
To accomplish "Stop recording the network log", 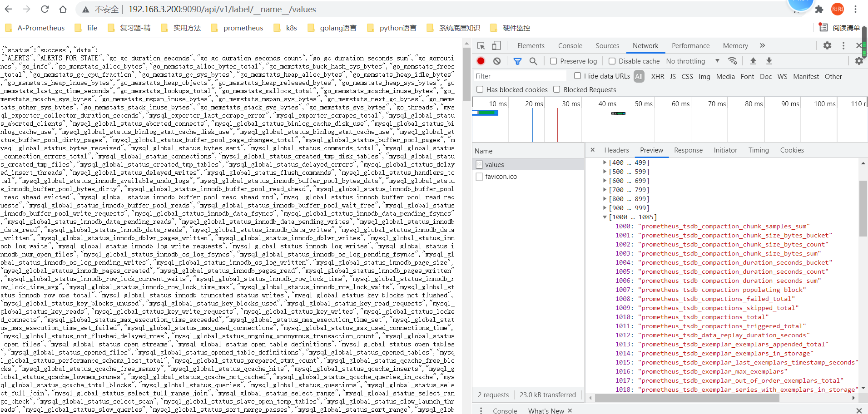I will [481, 61].
